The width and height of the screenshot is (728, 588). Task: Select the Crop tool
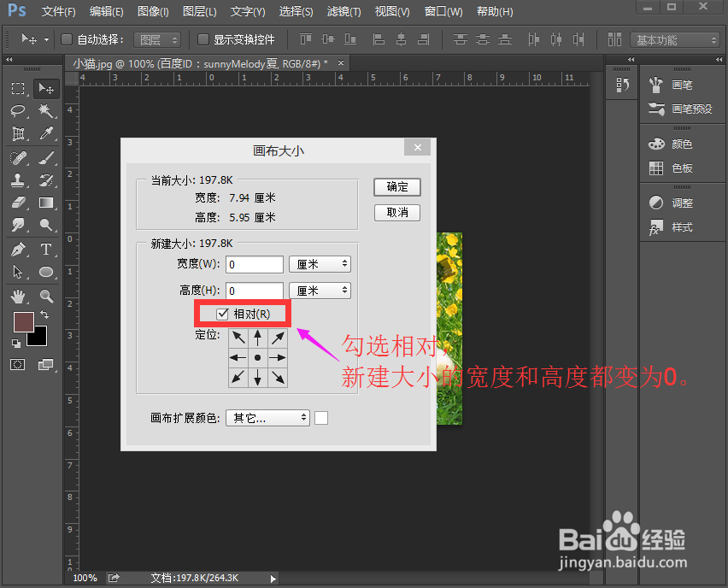[x=18, y=134]
